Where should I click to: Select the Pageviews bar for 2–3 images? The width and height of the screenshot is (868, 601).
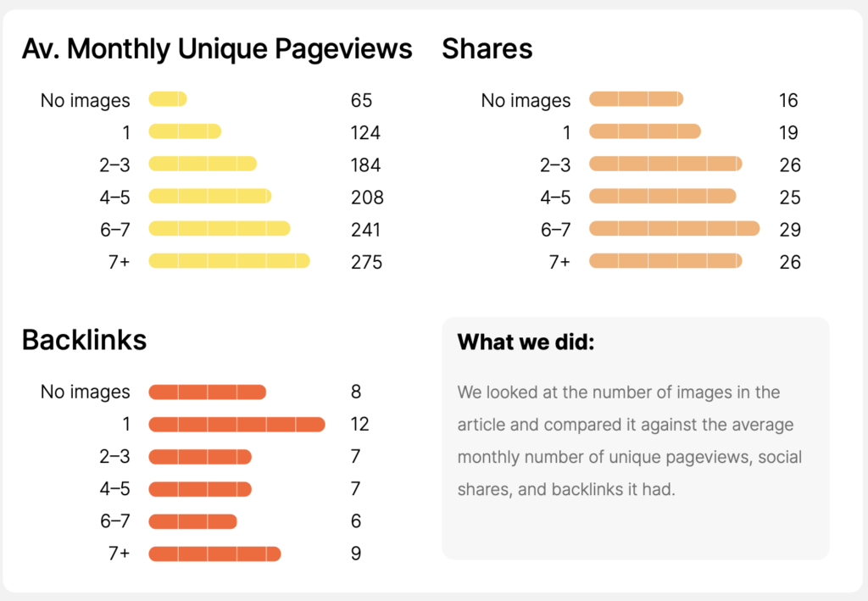pos(202,164)
